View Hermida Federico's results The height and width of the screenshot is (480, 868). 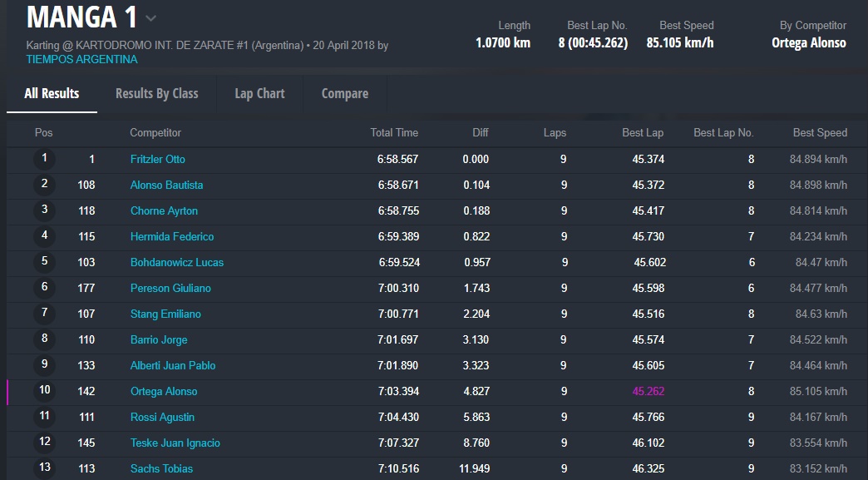172,236
